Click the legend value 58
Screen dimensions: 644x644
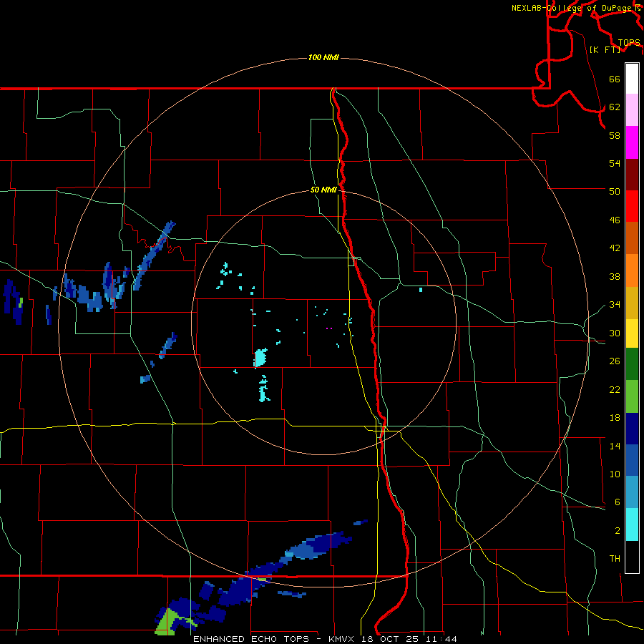click(x=615, y=135)
